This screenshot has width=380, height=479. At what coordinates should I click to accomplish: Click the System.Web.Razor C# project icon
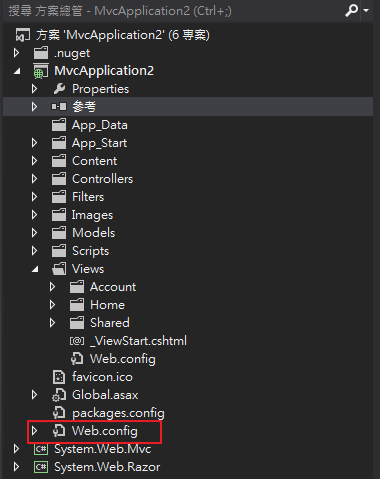coord(41,467)
